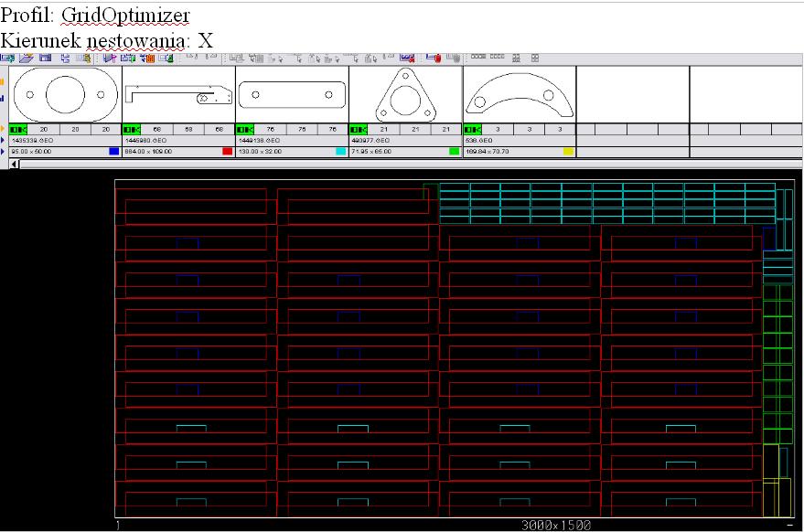804x532 pixels.
Task: Select the rounded rectangle two-hole part preview
Action: click(292, 94)
